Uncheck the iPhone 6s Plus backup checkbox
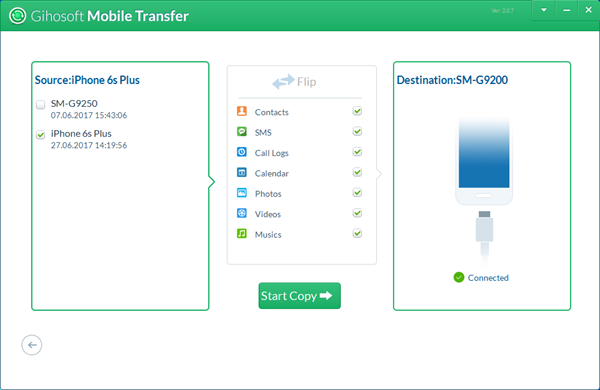 (41, 135)
